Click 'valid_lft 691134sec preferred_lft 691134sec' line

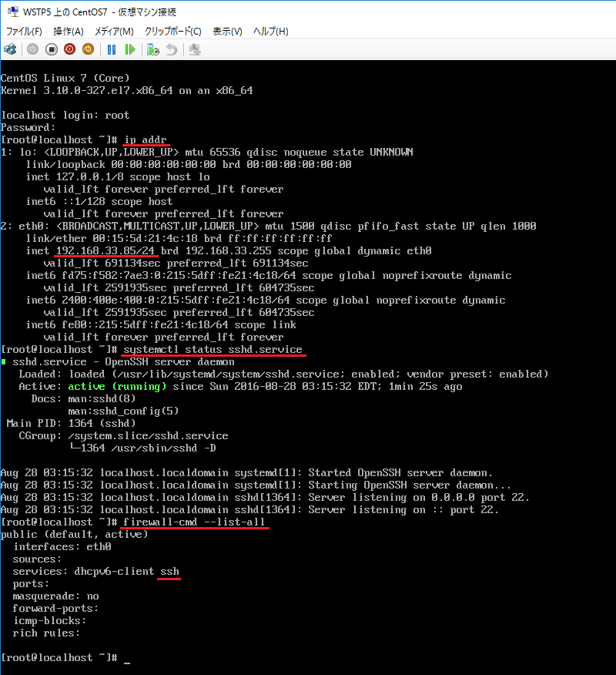point(176,263)
